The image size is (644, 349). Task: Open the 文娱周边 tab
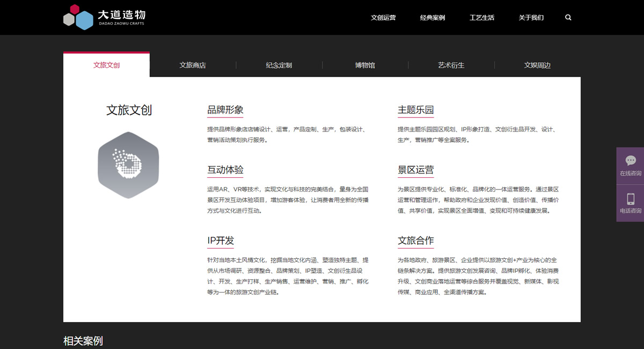537,66
